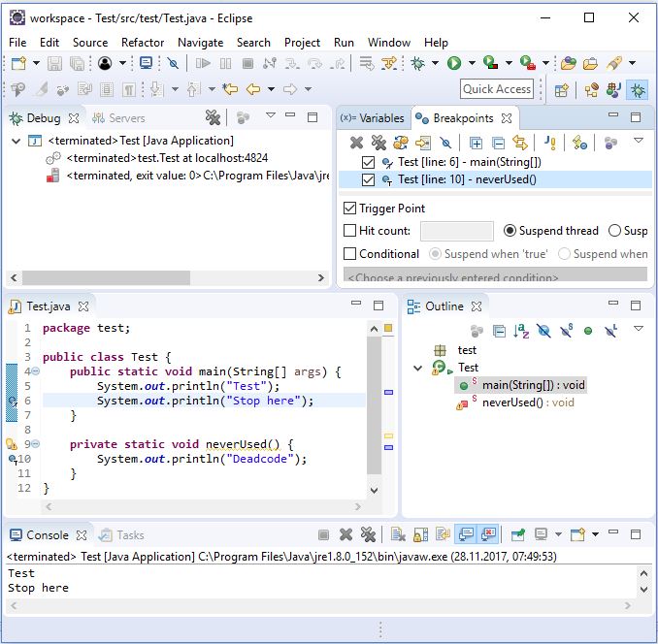This screenshot has height=644, width=658.
Task: Toggle Show Console When Standard Error Changes
Action: 488,534
